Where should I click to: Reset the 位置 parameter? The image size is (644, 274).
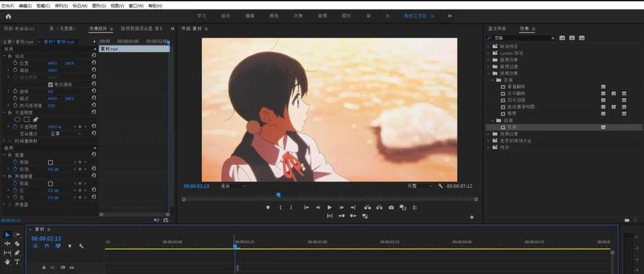94,63
